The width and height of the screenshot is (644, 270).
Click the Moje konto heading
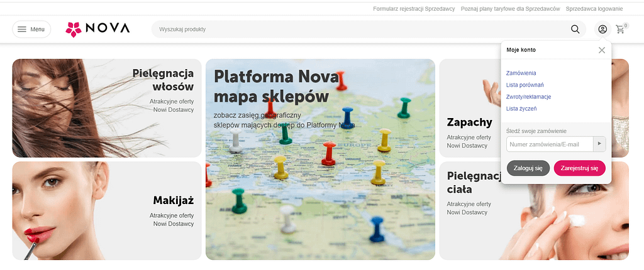coord(521,50)
